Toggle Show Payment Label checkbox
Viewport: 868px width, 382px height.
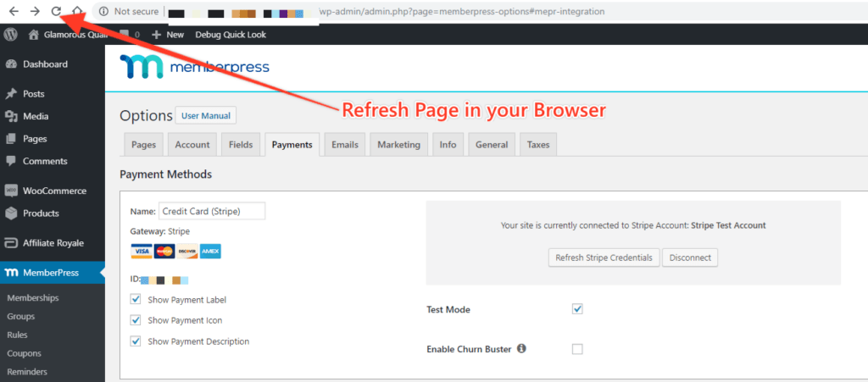pos(136,300)
